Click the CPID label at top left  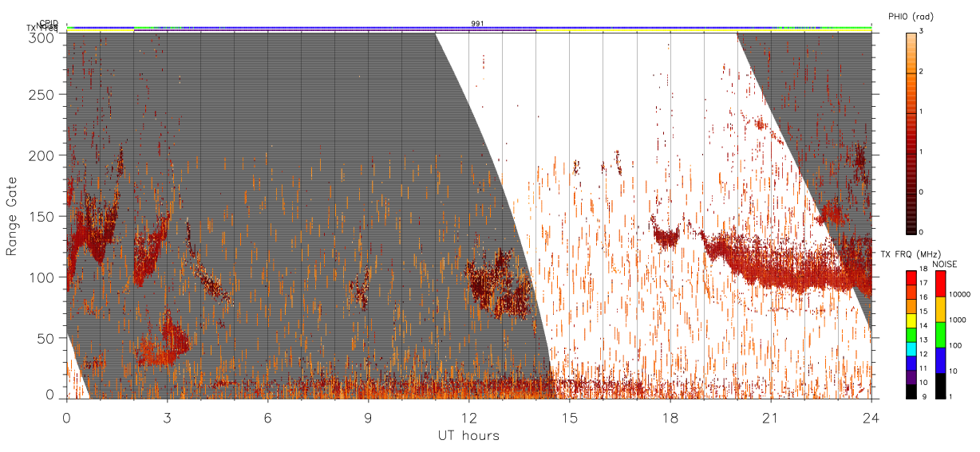tap(49, 24)
